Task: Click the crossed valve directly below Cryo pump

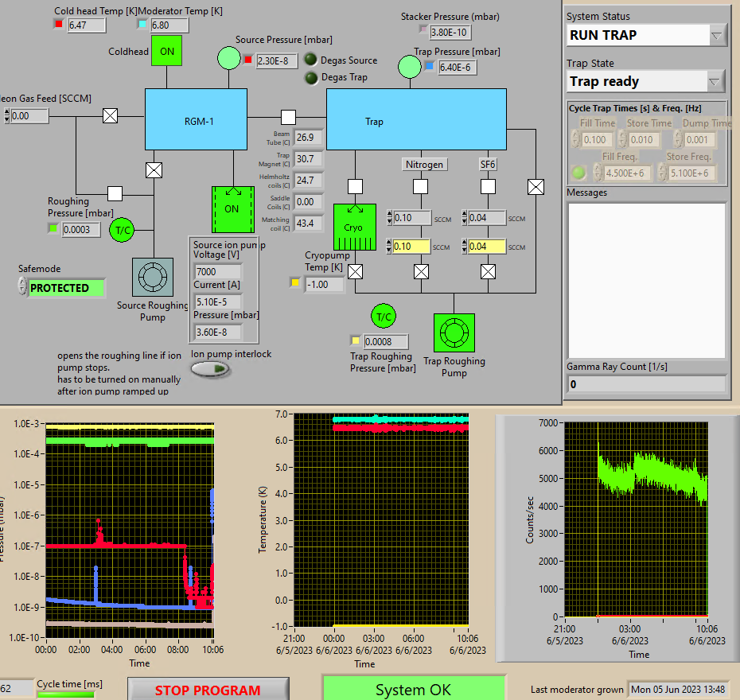Action: [356, 272]
